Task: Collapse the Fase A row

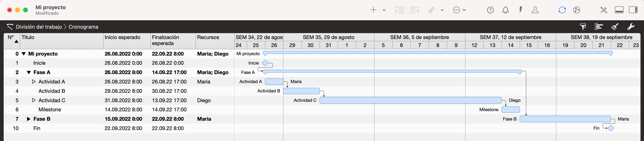Action: click(29, 72)
